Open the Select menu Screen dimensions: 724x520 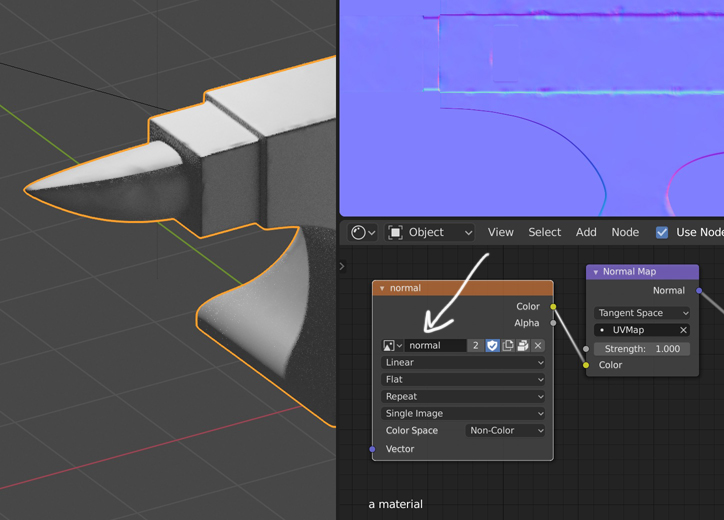pyautogui.click(x=544, y=232)
